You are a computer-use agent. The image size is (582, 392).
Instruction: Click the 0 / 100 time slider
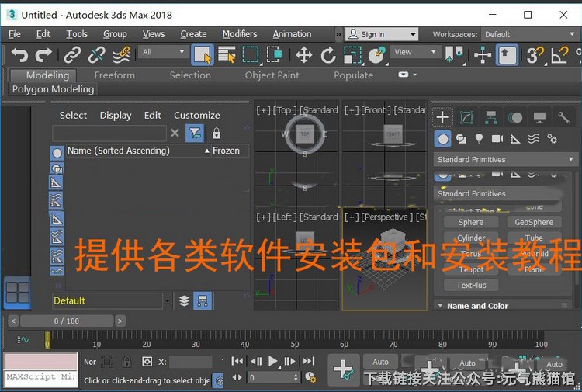pyautogui.click(x=67, y=321)
